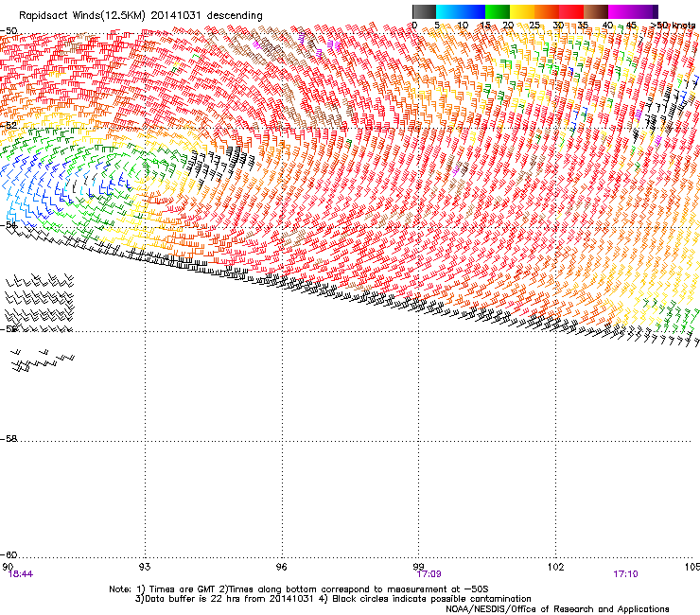The image size is (700, 615).
Task: Pick the magenta 40-45 knots legend swatch
Action: click(x=621, y=11)
